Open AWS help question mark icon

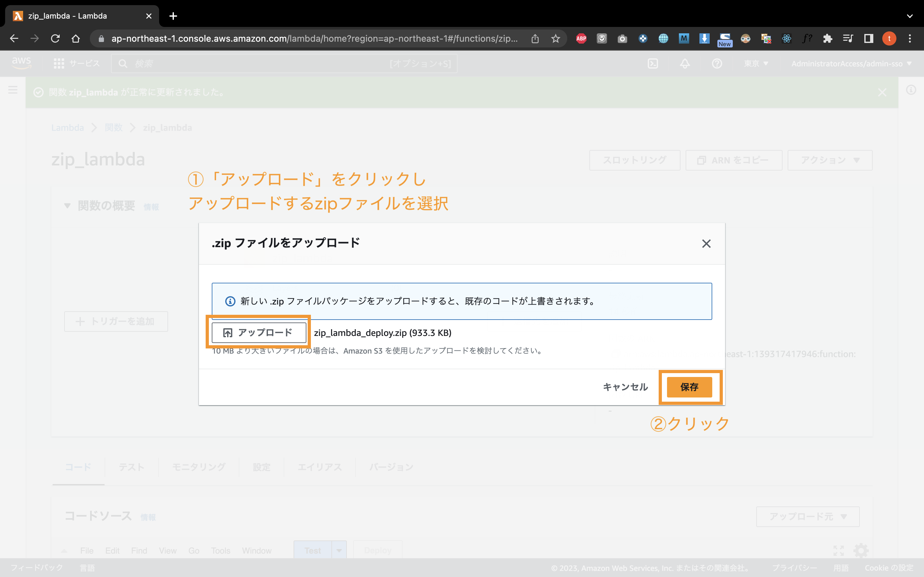coord(717,64)
